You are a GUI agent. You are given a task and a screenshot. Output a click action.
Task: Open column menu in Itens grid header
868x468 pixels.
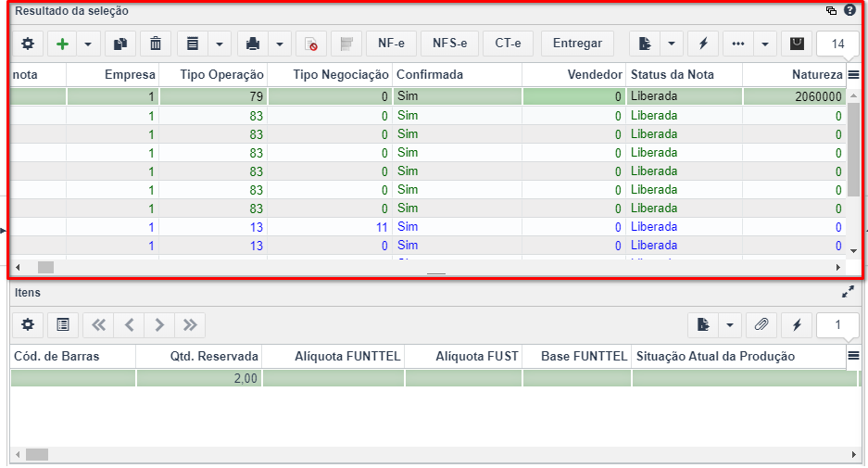click(853, 356)
